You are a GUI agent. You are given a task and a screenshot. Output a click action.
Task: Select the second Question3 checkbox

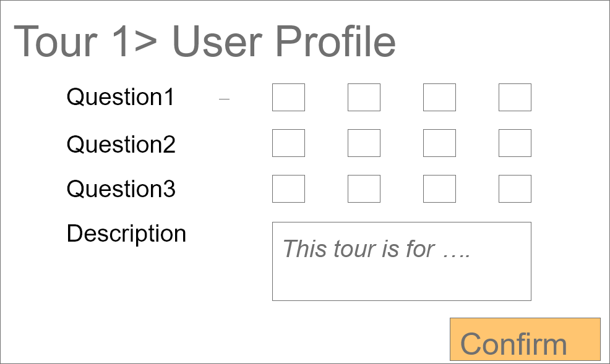tap(364, 188)
